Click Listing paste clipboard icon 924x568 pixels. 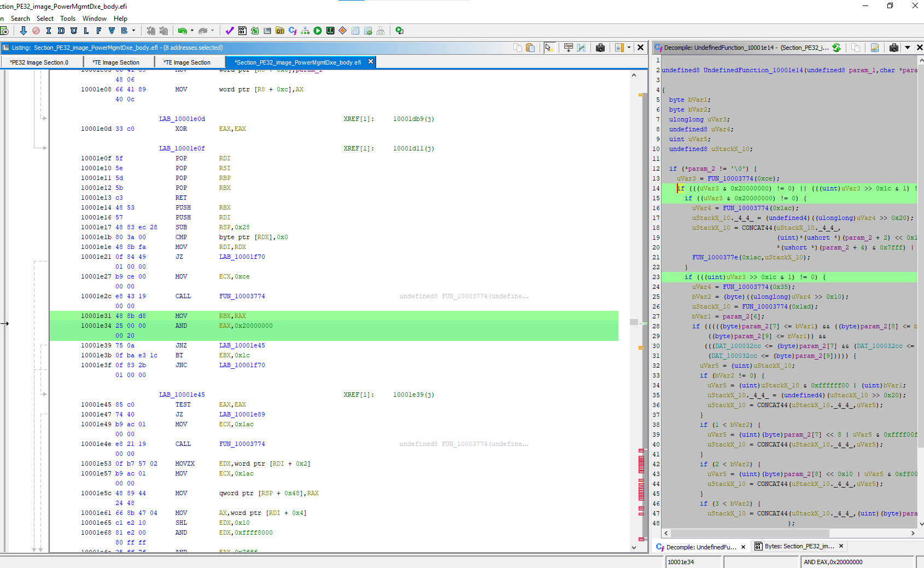coord(530,48)
